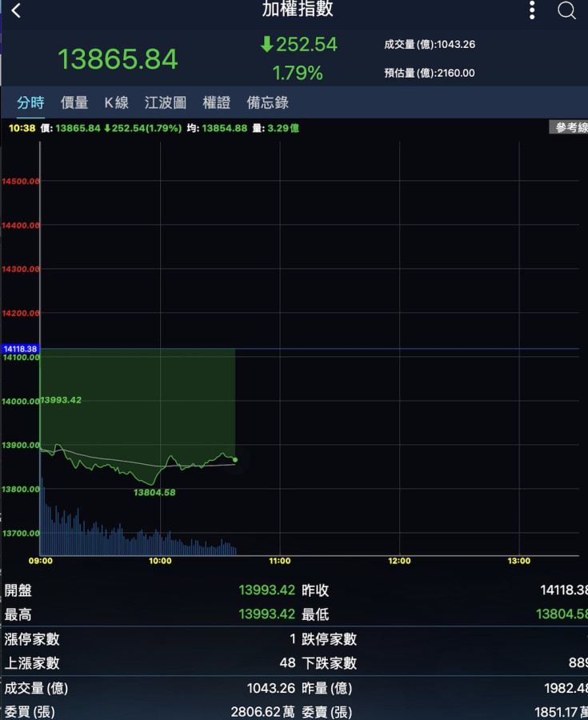Click the 加權指數 page title
Viewport: 588px width, 720px height.
click(x=298, y=10)
